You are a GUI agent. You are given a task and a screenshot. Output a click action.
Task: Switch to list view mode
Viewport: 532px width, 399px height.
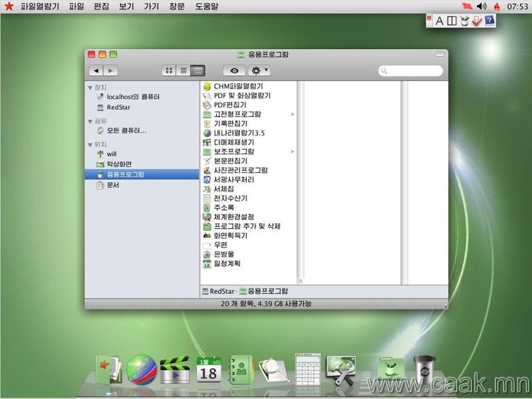point(184,70)
